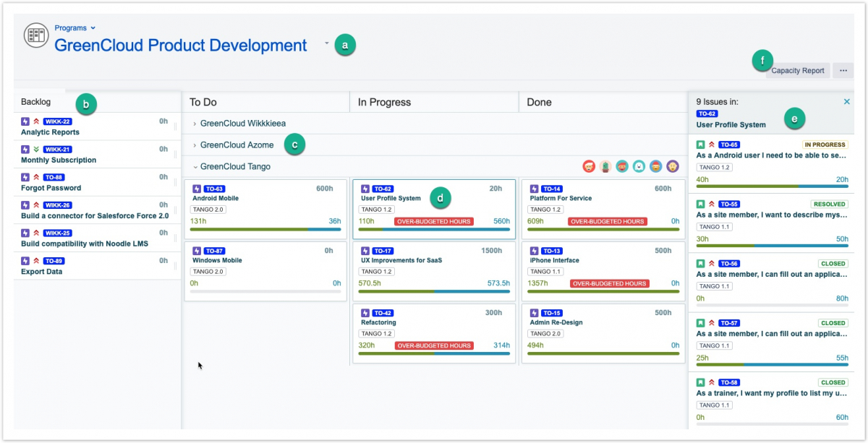Click the high priority icon on TO-56

pos(711,264)
